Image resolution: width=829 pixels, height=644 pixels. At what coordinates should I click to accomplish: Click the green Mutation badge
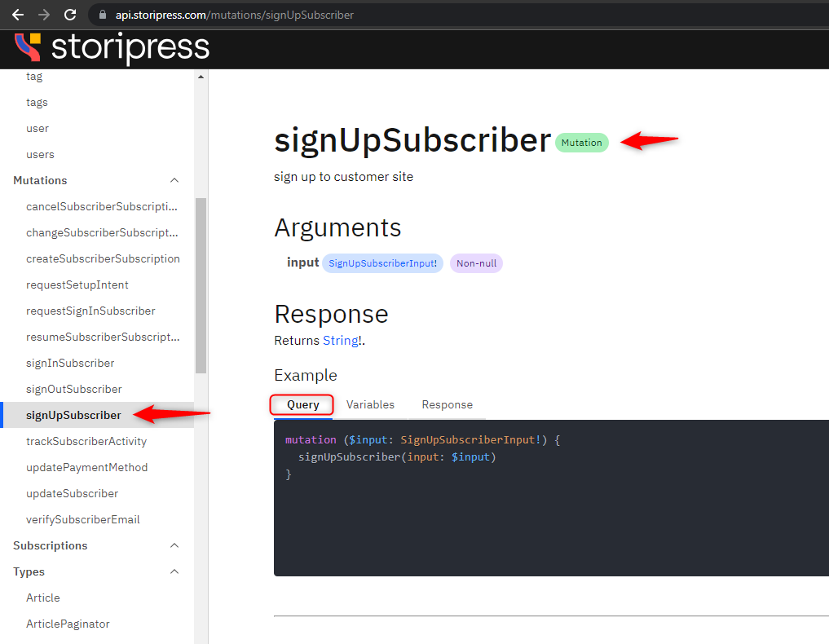(x=581, y=143)
